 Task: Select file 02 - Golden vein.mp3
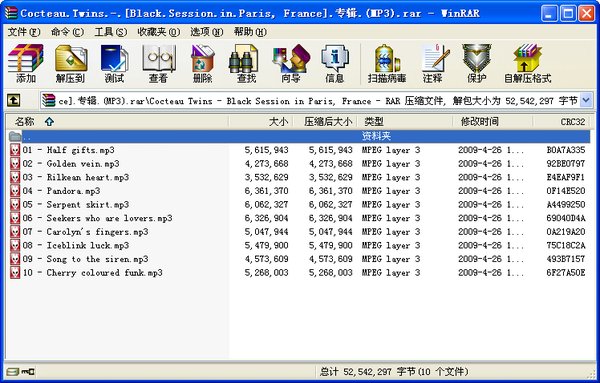tap(71, 164)
